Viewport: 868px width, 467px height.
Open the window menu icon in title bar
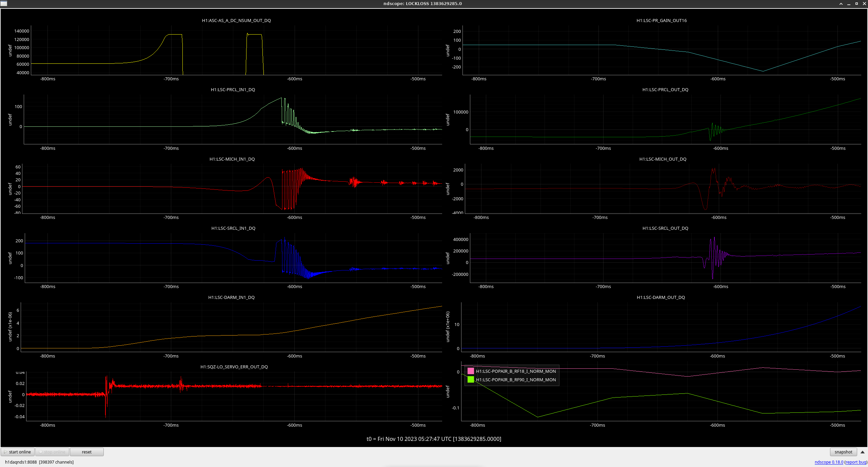pos(3,3)
